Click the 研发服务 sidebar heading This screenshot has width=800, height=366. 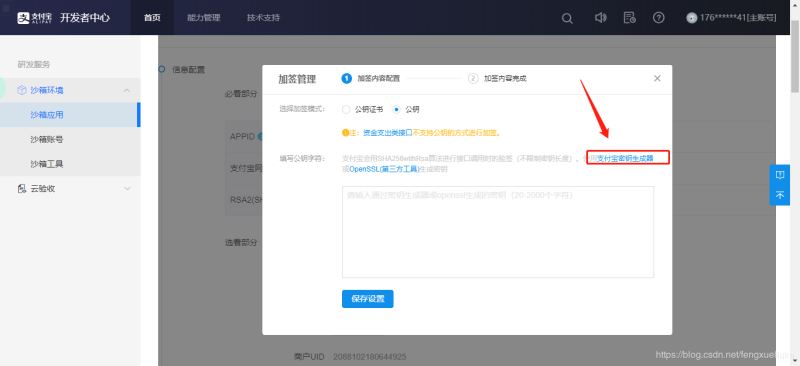34,65
